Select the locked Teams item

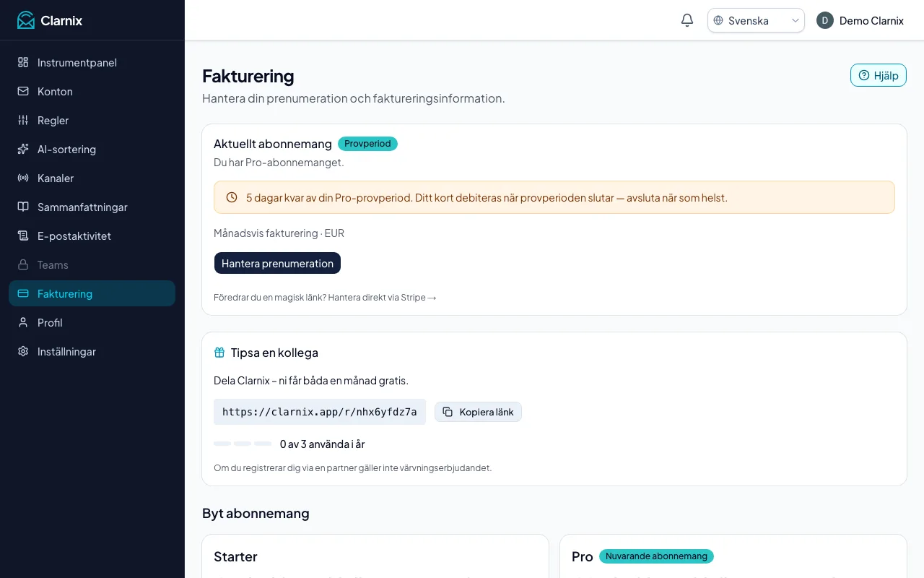[x=92, y=264]
